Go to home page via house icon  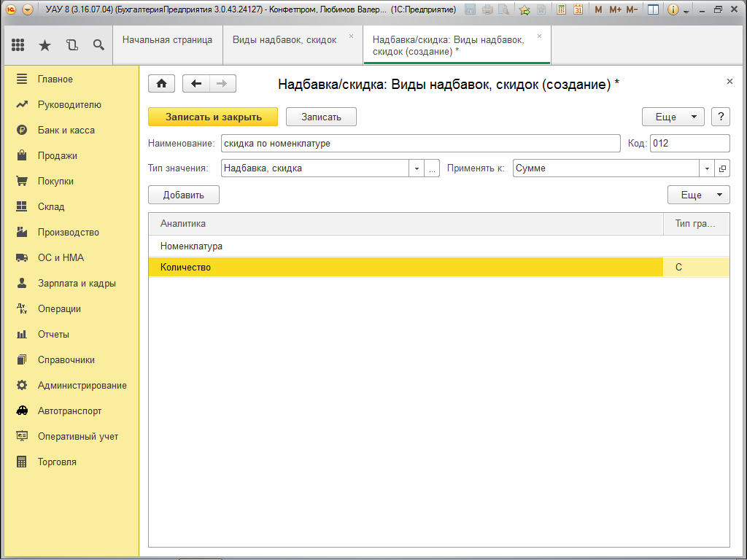161,84
